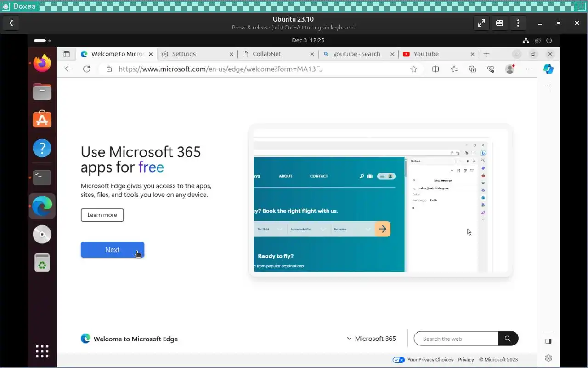
Task: Open tab actions menu icon
Action: tap(67, 54)
